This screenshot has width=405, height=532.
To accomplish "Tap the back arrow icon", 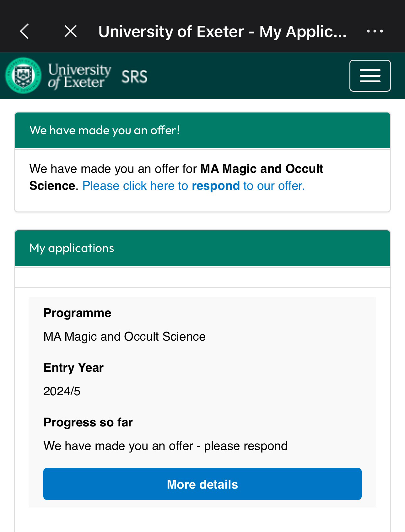I will coord(24,31).
